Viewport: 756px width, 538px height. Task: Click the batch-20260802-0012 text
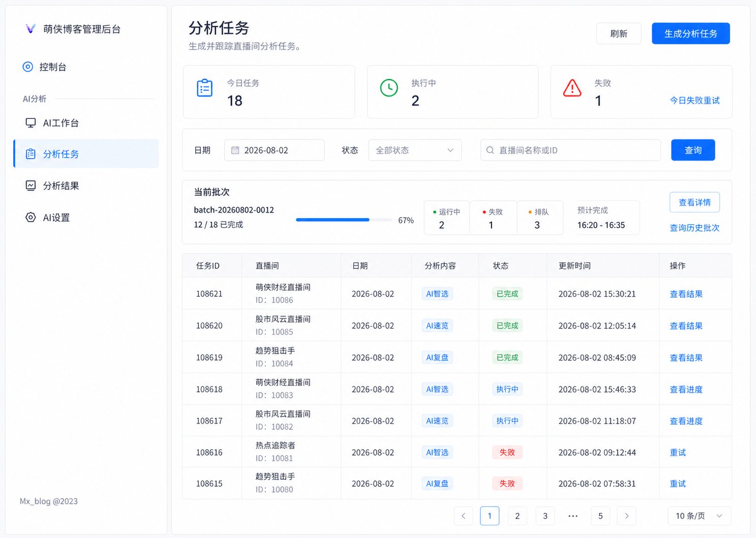click(x=234, y=210)
